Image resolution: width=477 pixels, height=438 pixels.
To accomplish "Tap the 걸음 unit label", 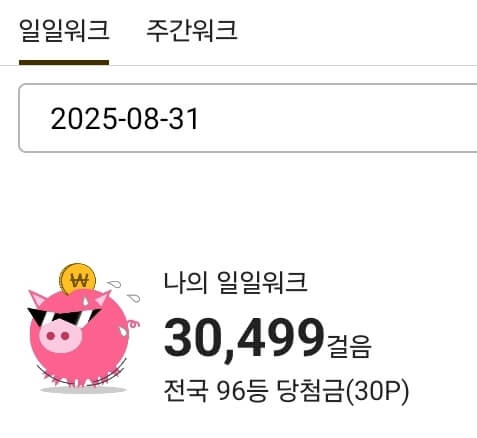I will [349, 346].
